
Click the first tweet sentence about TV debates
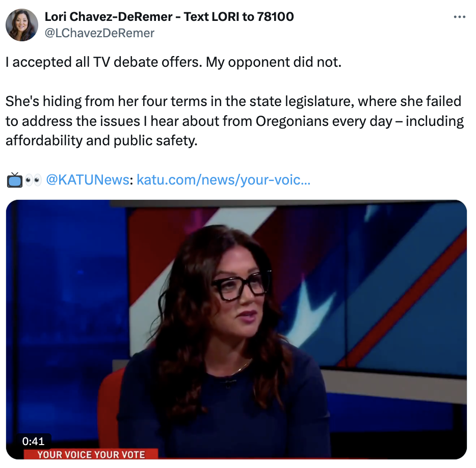(x=173, y=62)
